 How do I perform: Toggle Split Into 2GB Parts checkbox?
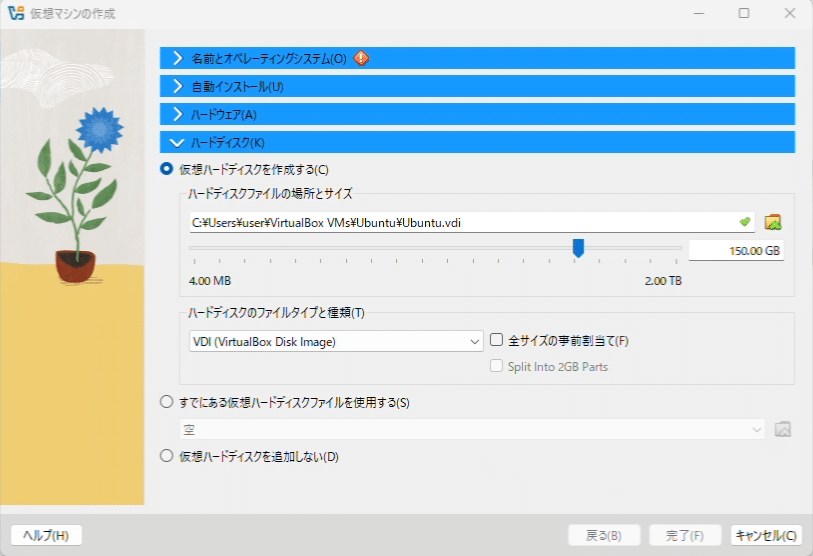coord(497,366)
